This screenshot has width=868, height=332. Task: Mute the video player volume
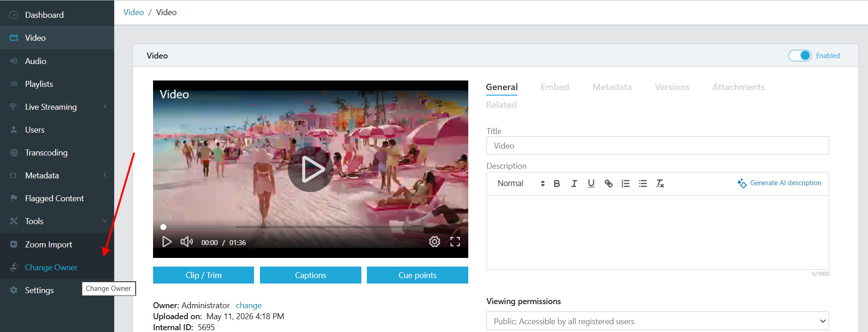[186, 241]
